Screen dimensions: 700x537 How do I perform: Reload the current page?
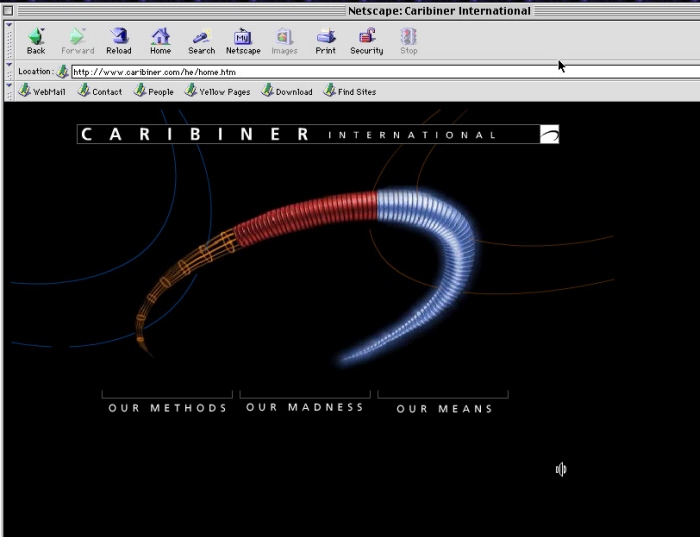click(119, 41)
